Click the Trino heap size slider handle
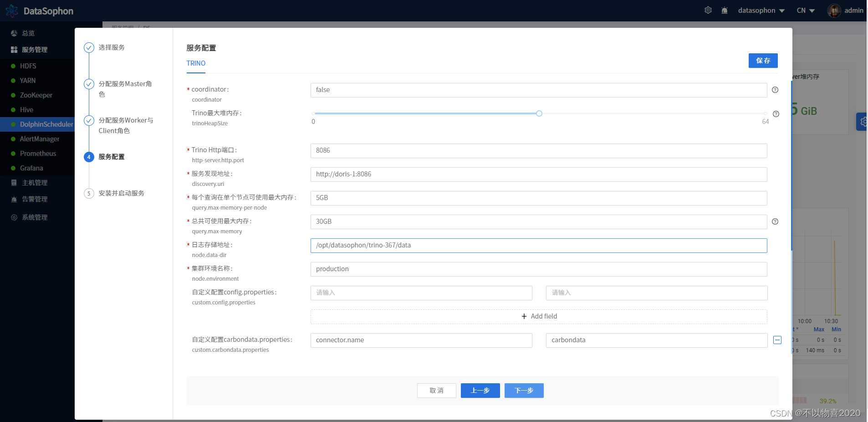Viewport: 868px width, 422px height. 539,113
